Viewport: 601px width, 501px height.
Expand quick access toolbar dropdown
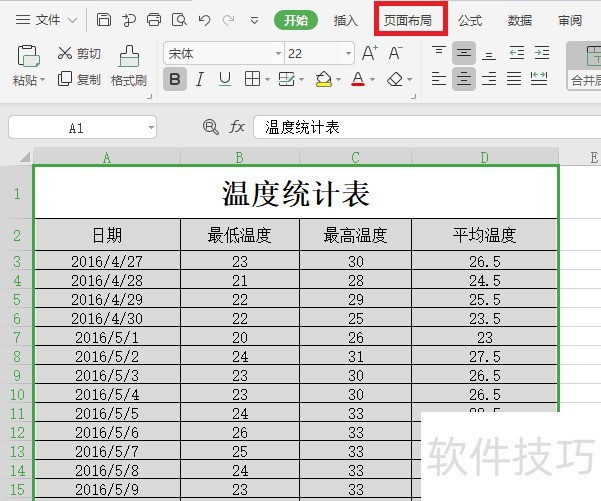[254, 20]
